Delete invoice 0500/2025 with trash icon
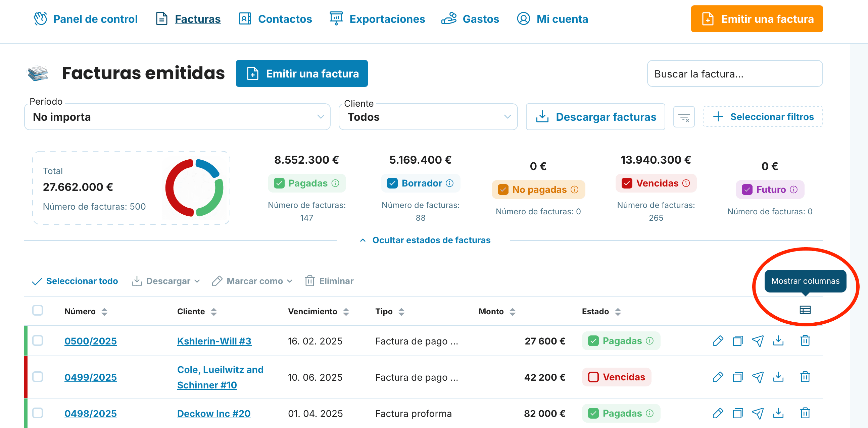Viewport: 868px width, 428px height. [805, 341]
